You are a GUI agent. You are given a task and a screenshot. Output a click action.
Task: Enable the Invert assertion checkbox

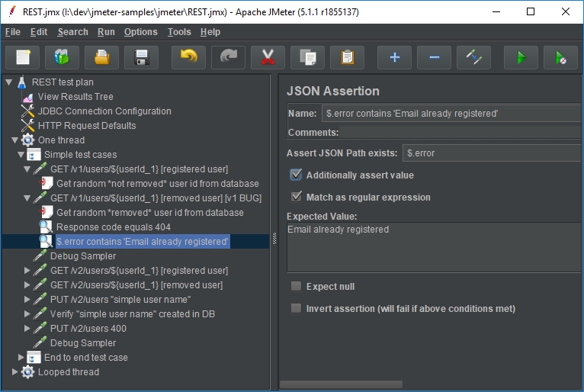tap(296, 308)
